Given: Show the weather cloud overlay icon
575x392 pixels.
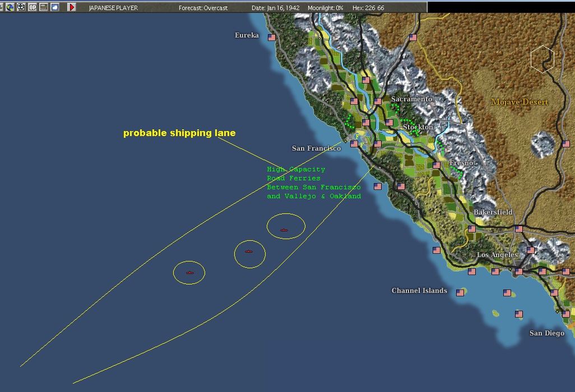Looking at the screenshot, I should click(x=55, y=7).
